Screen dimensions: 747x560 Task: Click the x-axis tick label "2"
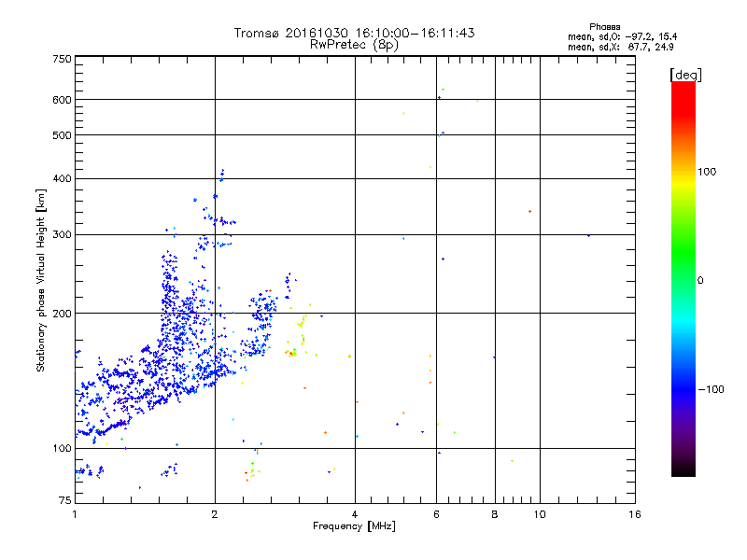[215, 514]
